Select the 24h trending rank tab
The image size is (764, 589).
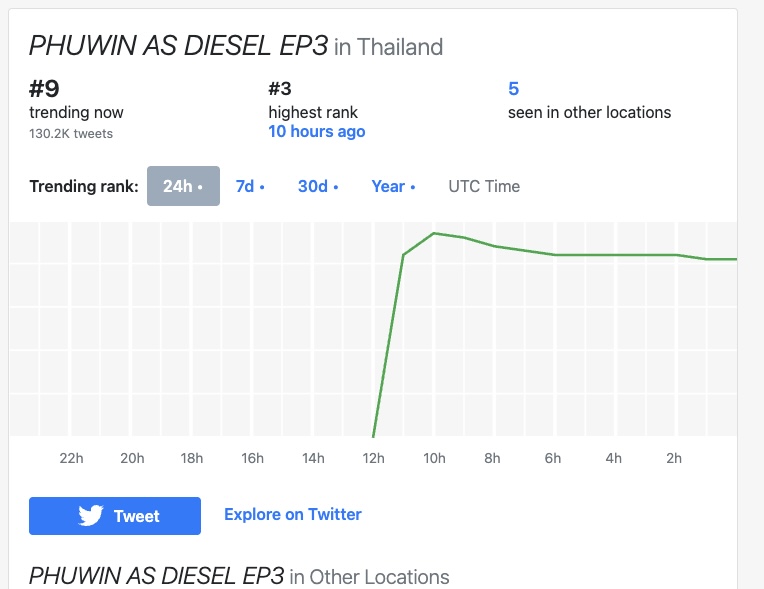click(x=183, y=186)
